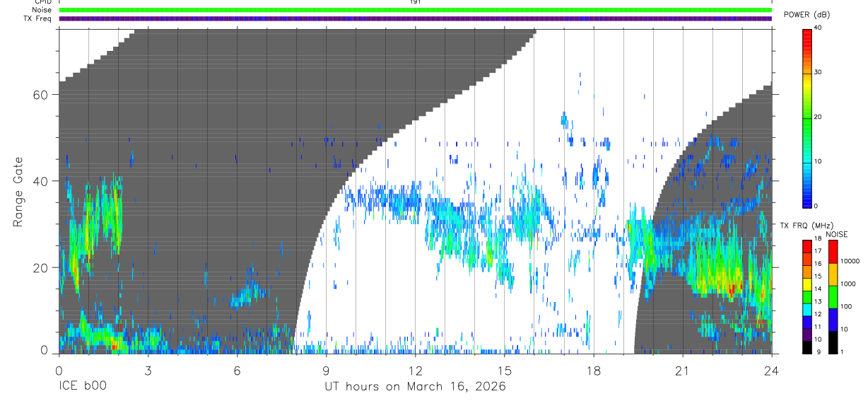Image resolution: width=868 pixels, height=401 pixels.
Task: Click the red segment of the NOISE color bar
Action: [x=833, y=250]
